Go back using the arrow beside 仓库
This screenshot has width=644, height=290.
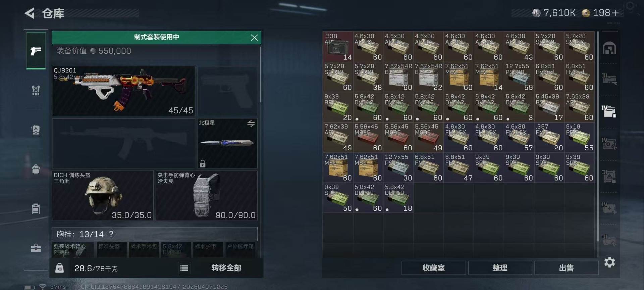pos(30,13)
